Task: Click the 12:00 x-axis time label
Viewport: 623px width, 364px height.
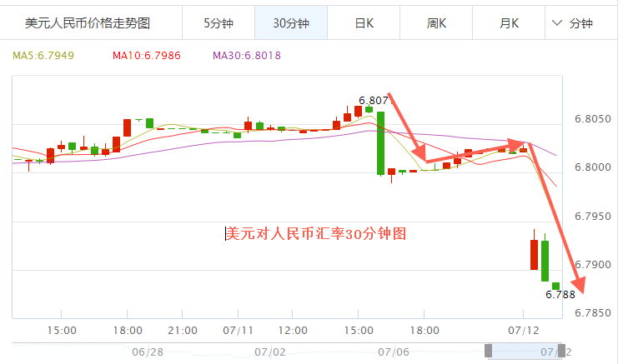Action: coord(293,330)
